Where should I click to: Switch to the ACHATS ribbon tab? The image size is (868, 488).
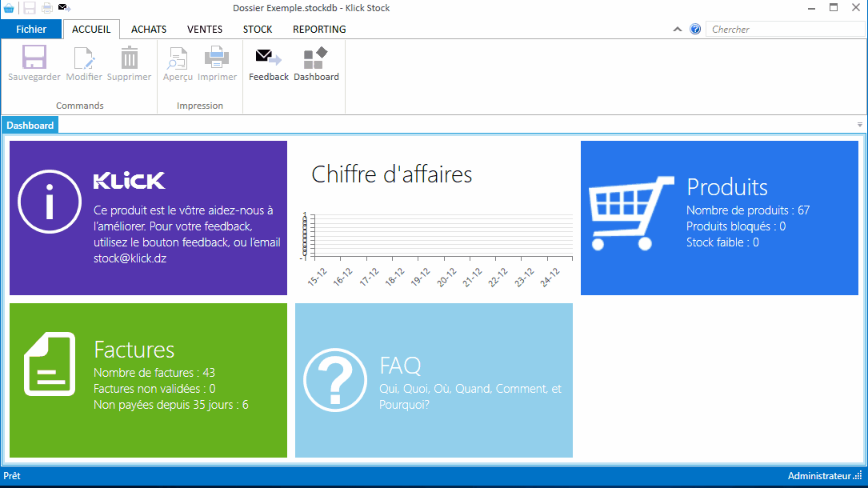149,30
